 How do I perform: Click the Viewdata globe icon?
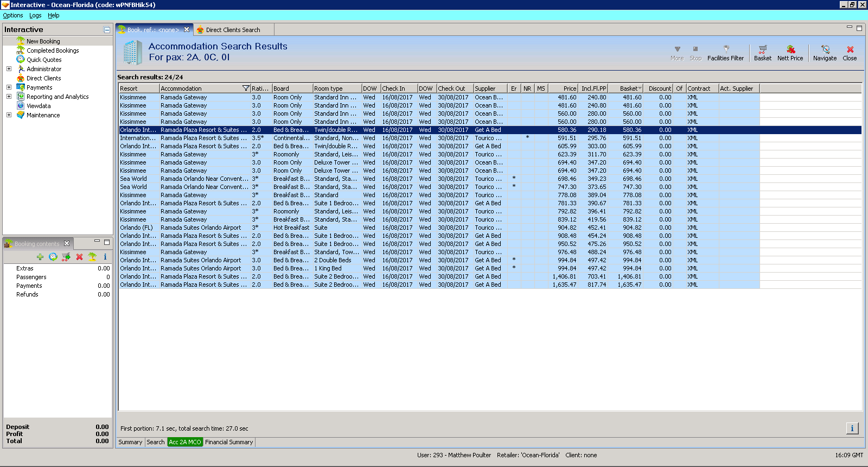click(21, 105)
